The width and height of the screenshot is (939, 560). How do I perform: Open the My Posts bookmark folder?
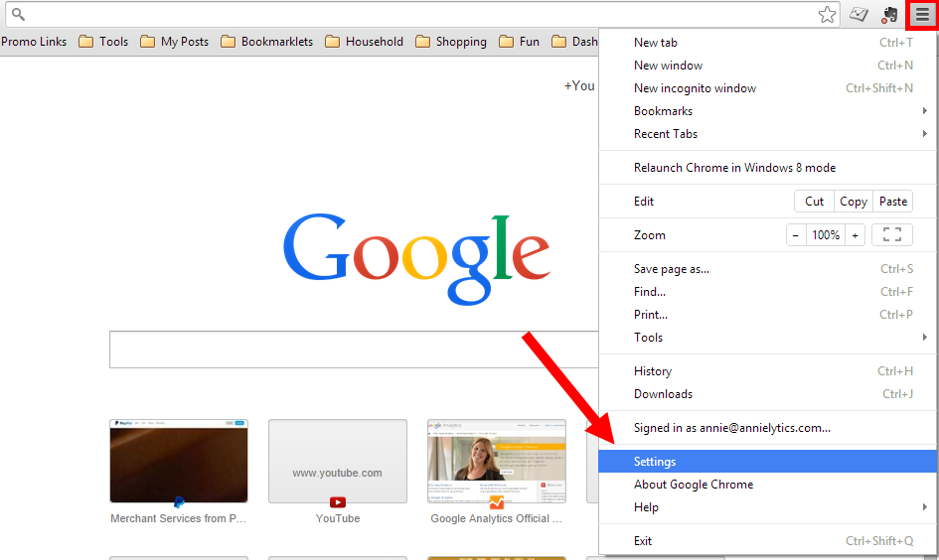point(174,42)
